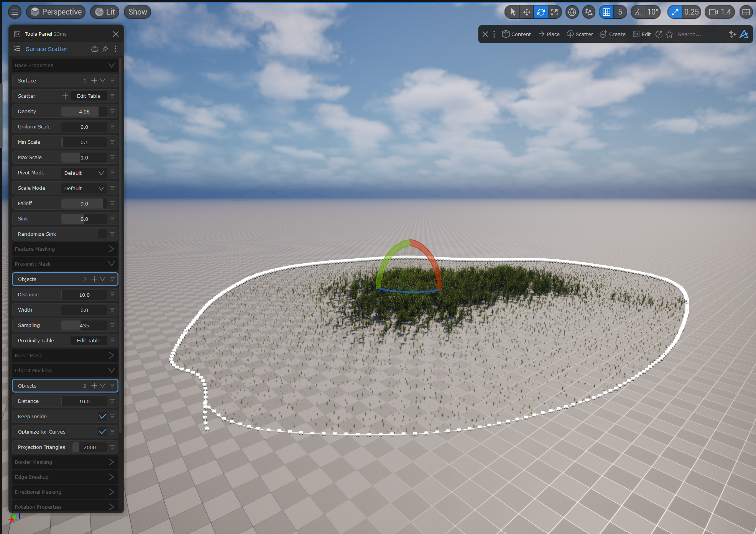Add object to Proximity Mask Objects
756x534 pixels.
pyautogui.click(x=94, y=279)
